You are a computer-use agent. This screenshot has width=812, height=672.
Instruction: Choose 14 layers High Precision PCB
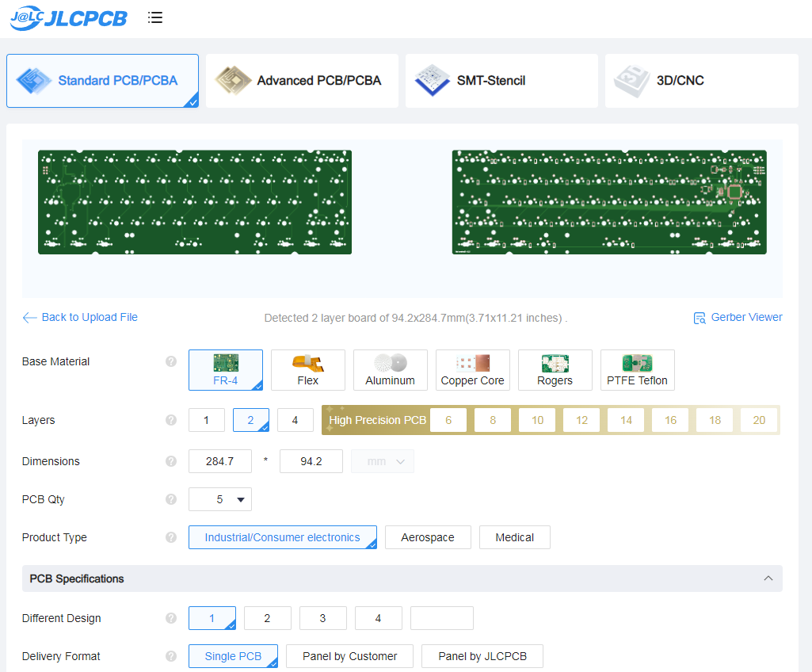(x=626, y=420)
